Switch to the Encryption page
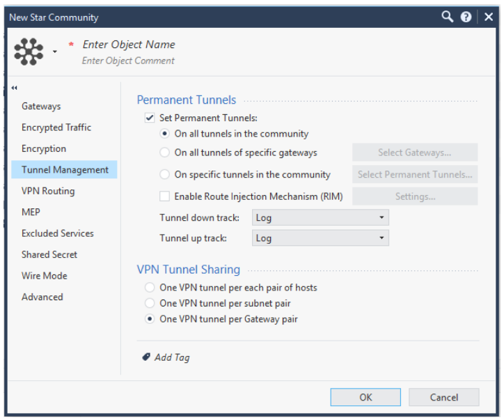504x420 pixels. coord(44,148)
